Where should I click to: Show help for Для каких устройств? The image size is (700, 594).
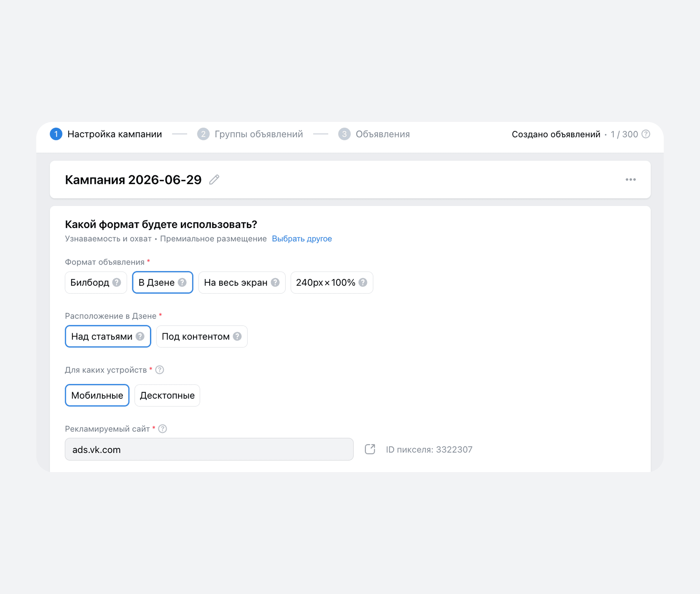click(159, 370)
